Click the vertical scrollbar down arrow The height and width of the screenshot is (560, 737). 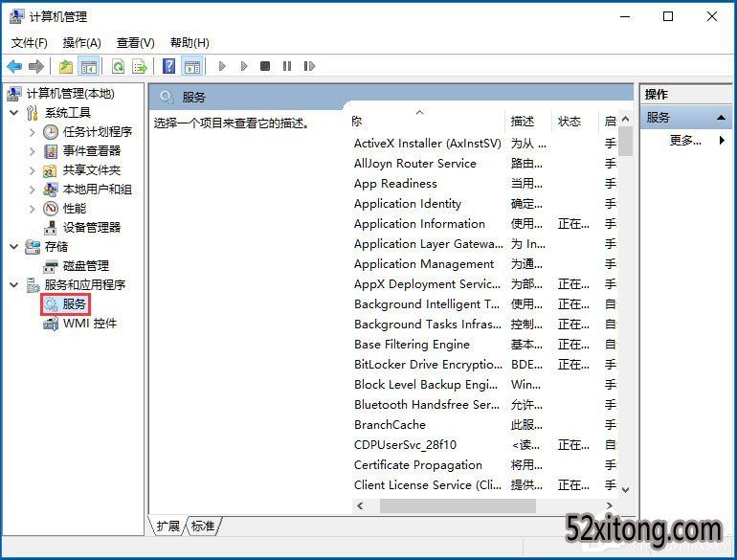point(625,489)
